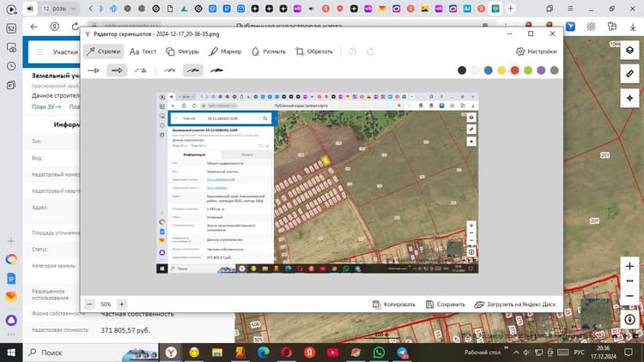Viewport: 644px width, 362px height.
Task: Pick the red color swatch
Action: [x=514, y=70]
